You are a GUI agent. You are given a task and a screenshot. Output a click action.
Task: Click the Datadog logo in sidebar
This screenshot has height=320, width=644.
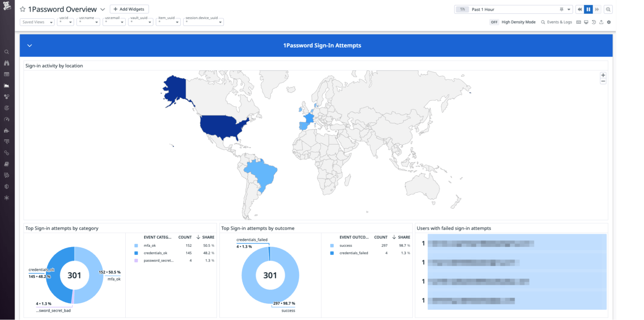tap(7, 5)
